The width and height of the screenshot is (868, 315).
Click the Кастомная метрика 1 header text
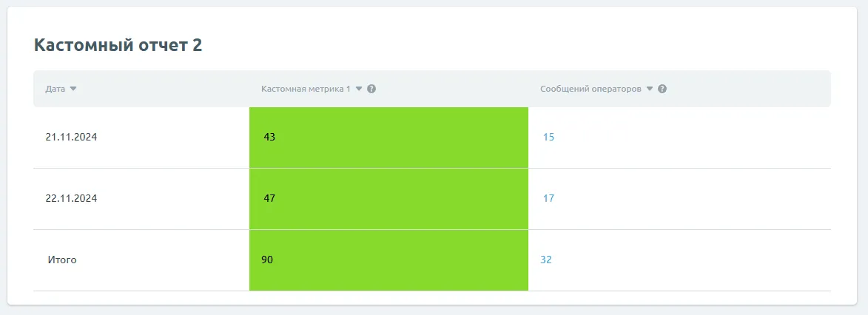click(x=306, y=89)
